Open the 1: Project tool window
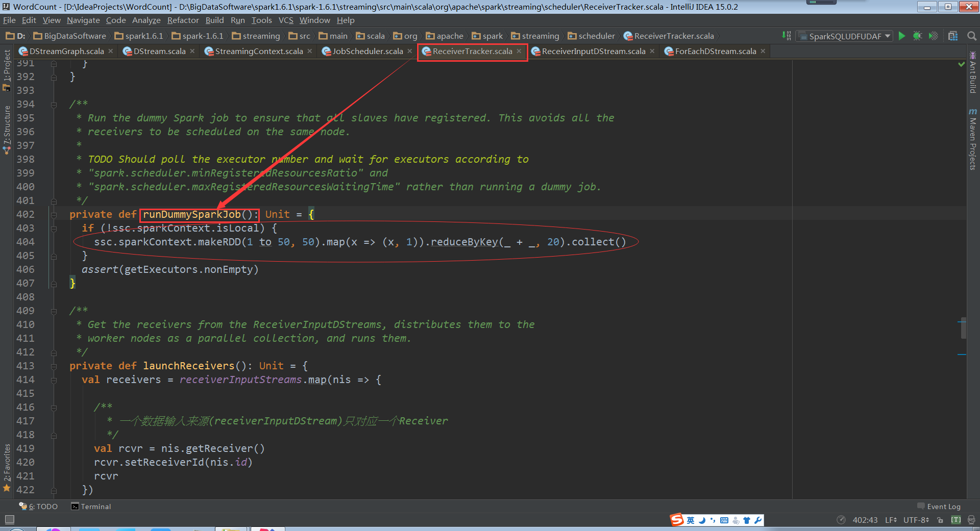This screenshot has width=980, height=531. (x=7, y=70)
